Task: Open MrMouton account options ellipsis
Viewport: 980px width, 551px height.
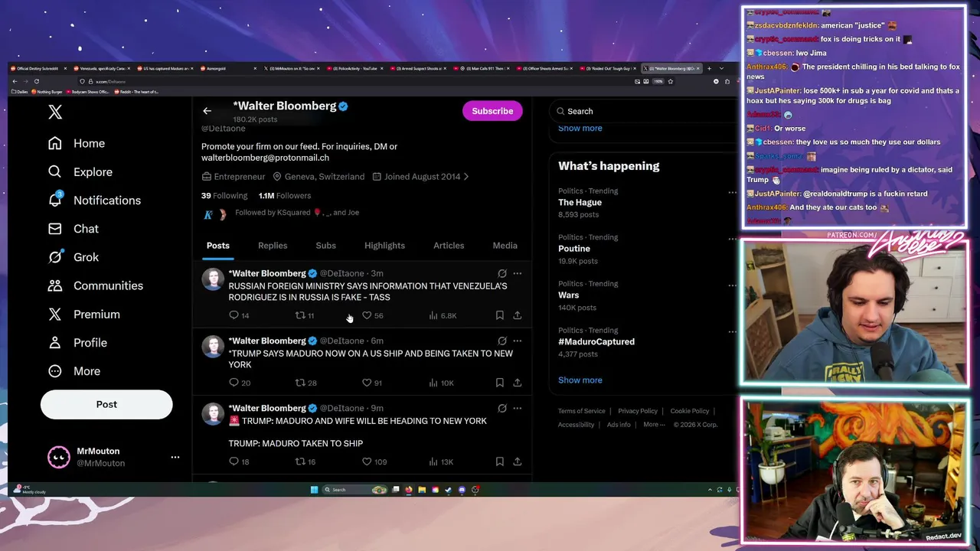Action: (x=175, y=457)
